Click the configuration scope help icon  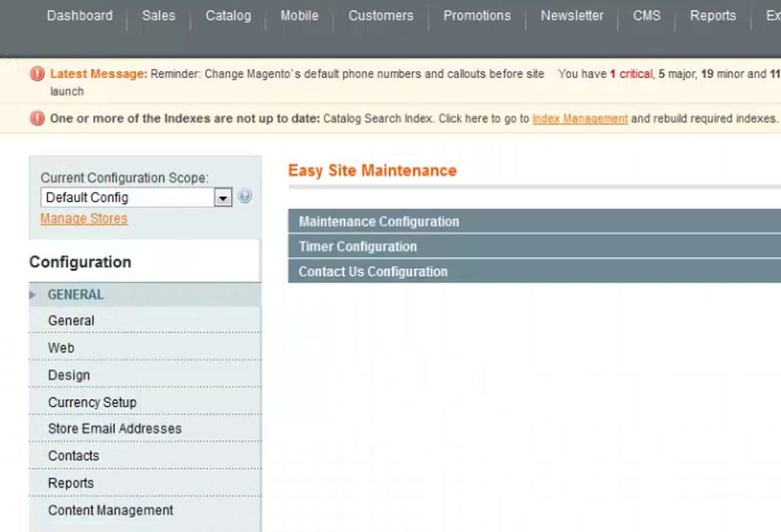245,196
